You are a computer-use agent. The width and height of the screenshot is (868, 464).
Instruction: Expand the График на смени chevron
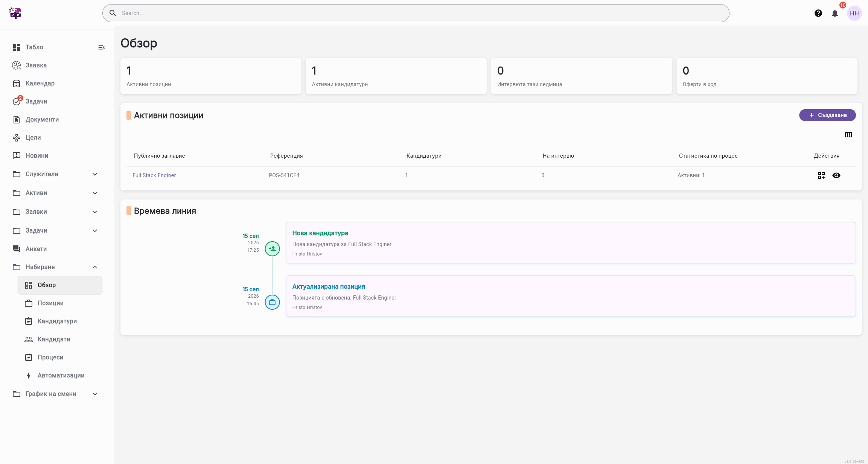click(x=95, y=394)
